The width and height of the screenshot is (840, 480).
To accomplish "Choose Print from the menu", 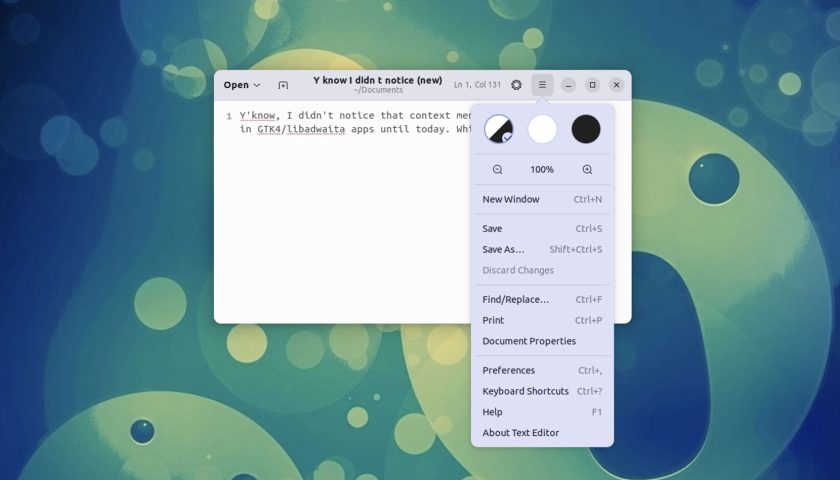I will click(542, 320).
